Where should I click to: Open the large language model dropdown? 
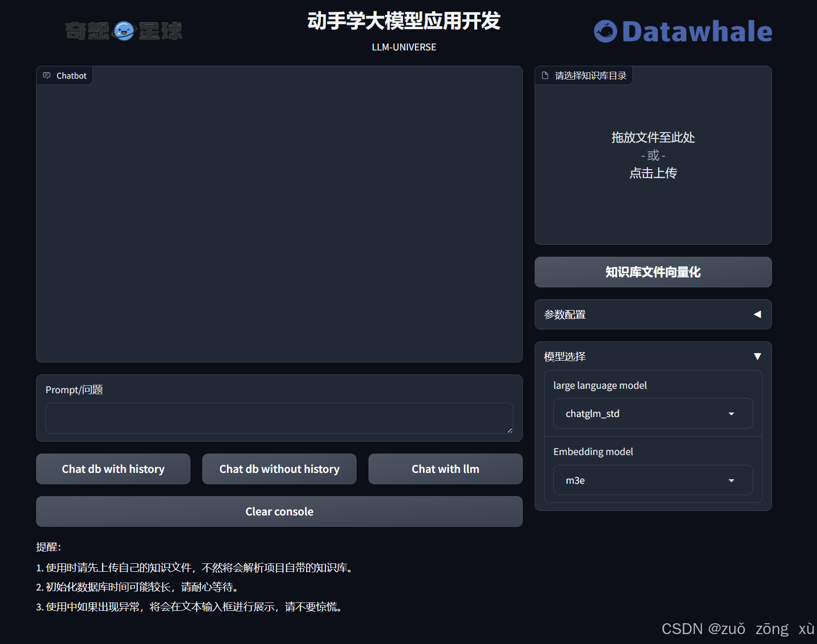pos(653,414)
